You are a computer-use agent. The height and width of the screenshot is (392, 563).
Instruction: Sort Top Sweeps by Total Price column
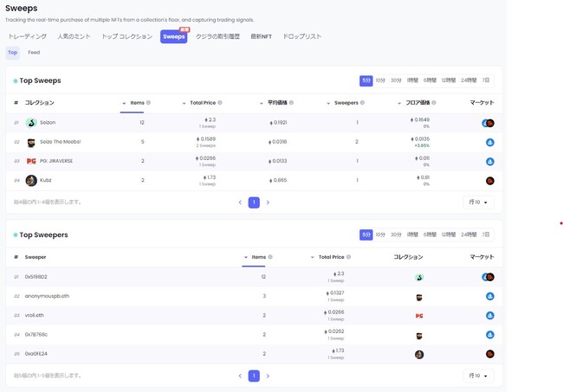196,103
